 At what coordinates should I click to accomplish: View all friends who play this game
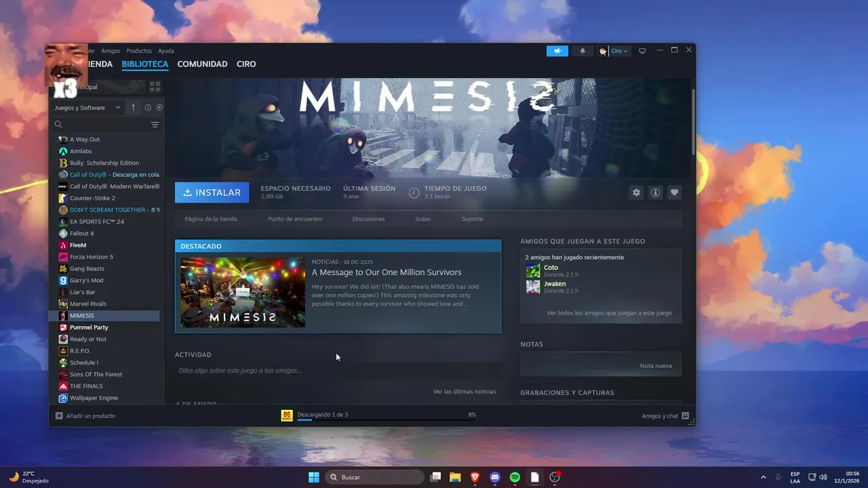pyautogui.click(x=609, y=313)
